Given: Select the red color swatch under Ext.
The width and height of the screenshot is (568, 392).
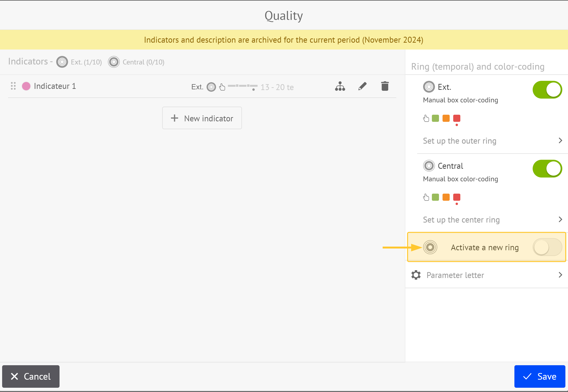Looking at the screenshot, I should click(457, 118).
